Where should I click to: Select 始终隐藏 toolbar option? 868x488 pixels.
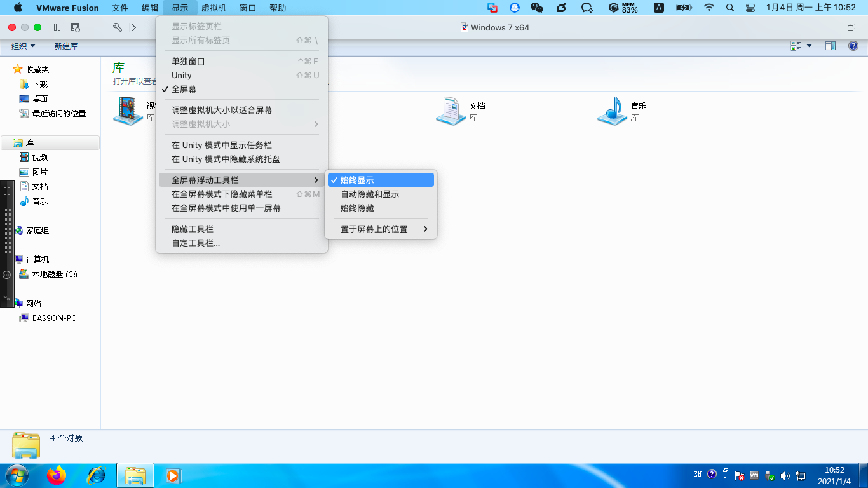(x=357, y=208)
